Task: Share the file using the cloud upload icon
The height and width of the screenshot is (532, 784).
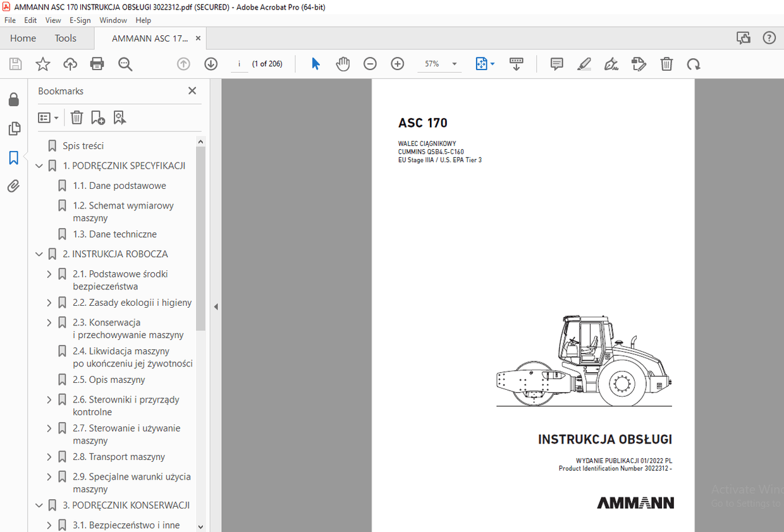Action: (x=70, y=64)
